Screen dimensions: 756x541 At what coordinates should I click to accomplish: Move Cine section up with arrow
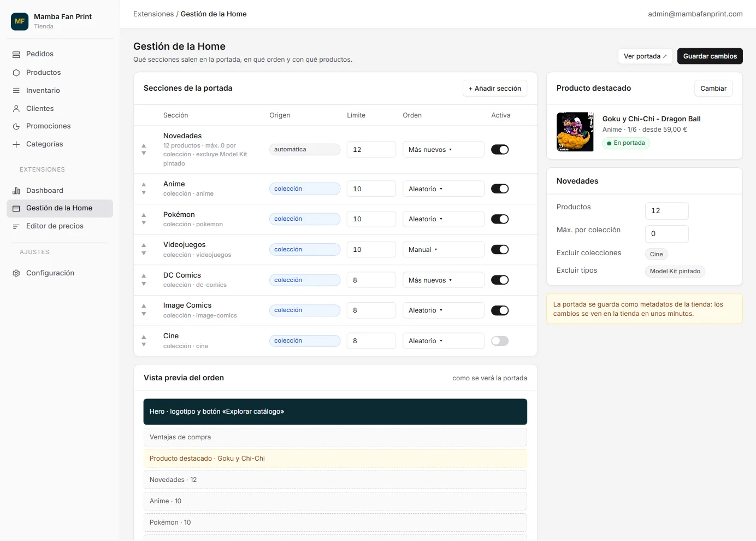point(144,337)
